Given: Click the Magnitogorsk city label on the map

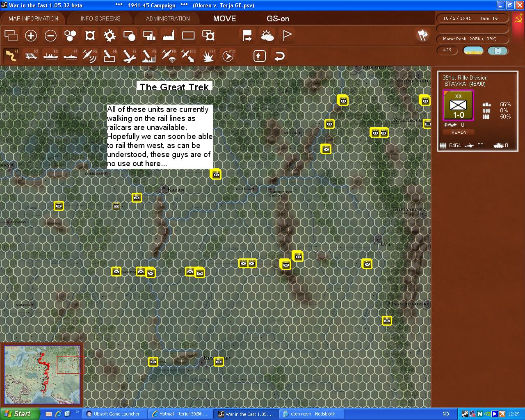Looking at the screenshot, I should point(408,304).
